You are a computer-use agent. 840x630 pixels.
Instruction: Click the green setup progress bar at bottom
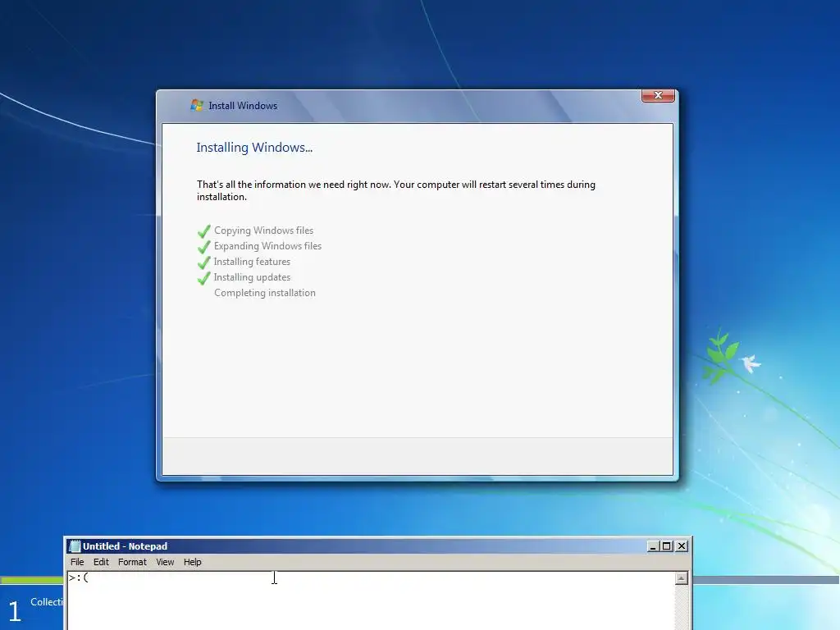32,580
